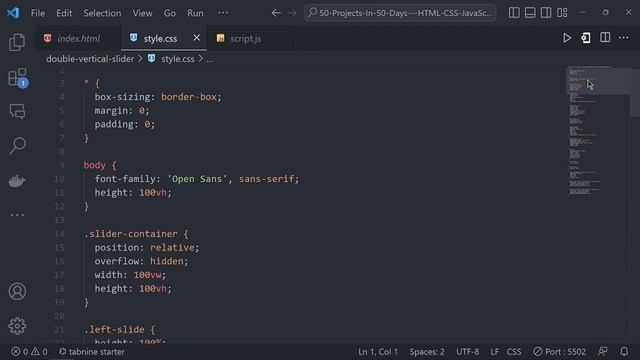Click the .slider-container selector
This screenshot has height=360, width=640.
point(131,233)
